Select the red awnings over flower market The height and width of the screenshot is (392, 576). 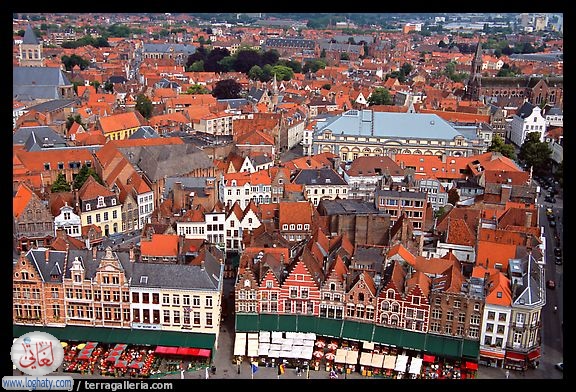point(183,351)
